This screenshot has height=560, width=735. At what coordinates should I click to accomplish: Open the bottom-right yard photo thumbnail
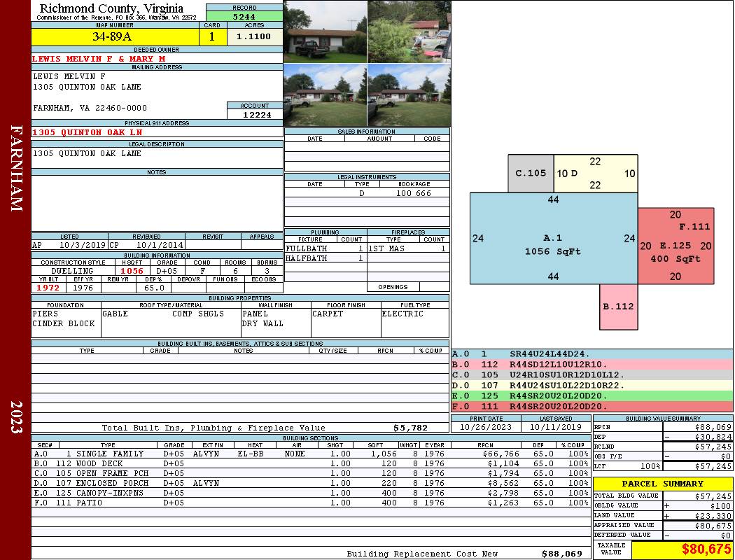[409, 95]
